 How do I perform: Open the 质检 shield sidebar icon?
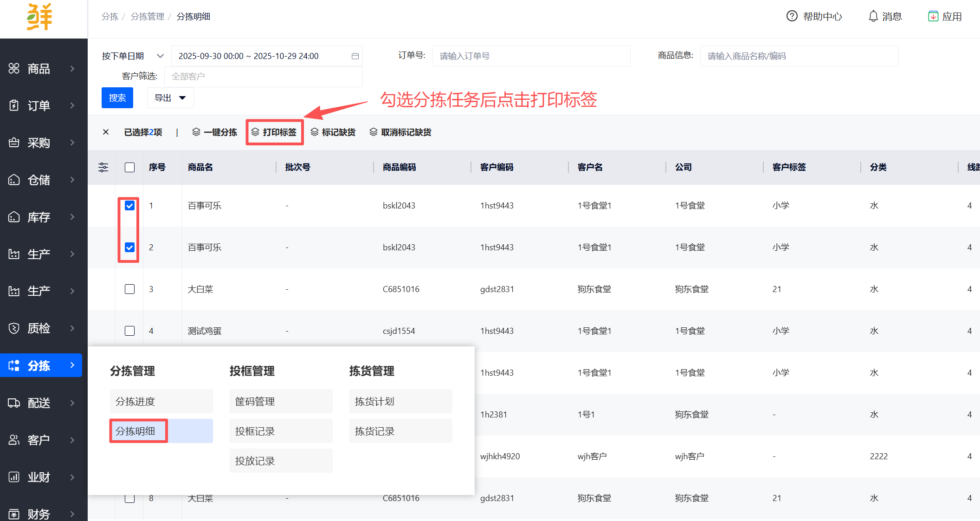pyautogui.click(x=14, y=328)
